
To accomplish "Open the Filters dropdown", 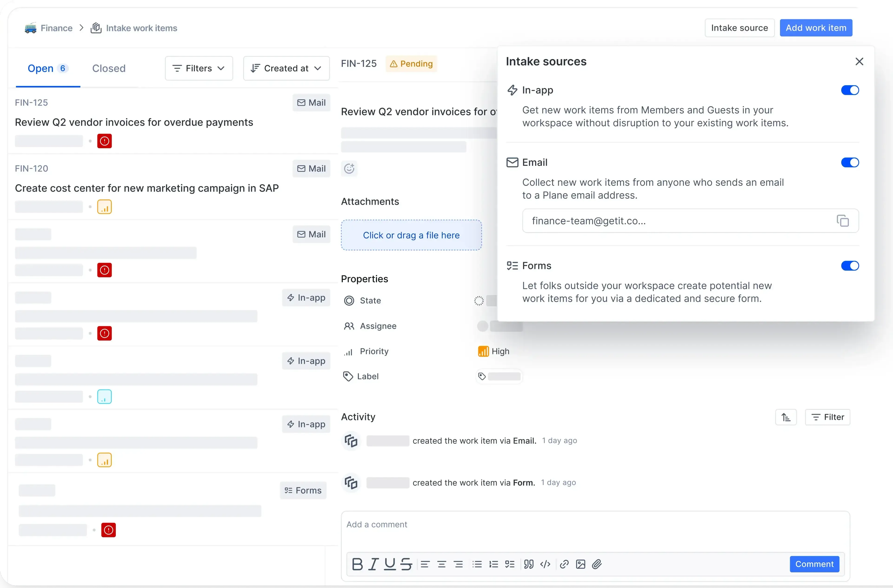I will [199, 68].
